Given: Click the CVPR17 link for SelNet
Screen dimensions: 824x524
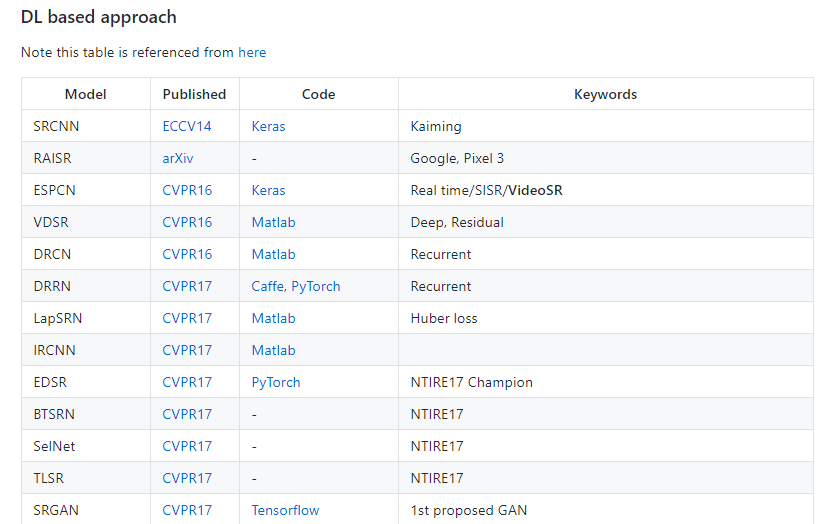Looking at the screenshot, I should [187, 446].
